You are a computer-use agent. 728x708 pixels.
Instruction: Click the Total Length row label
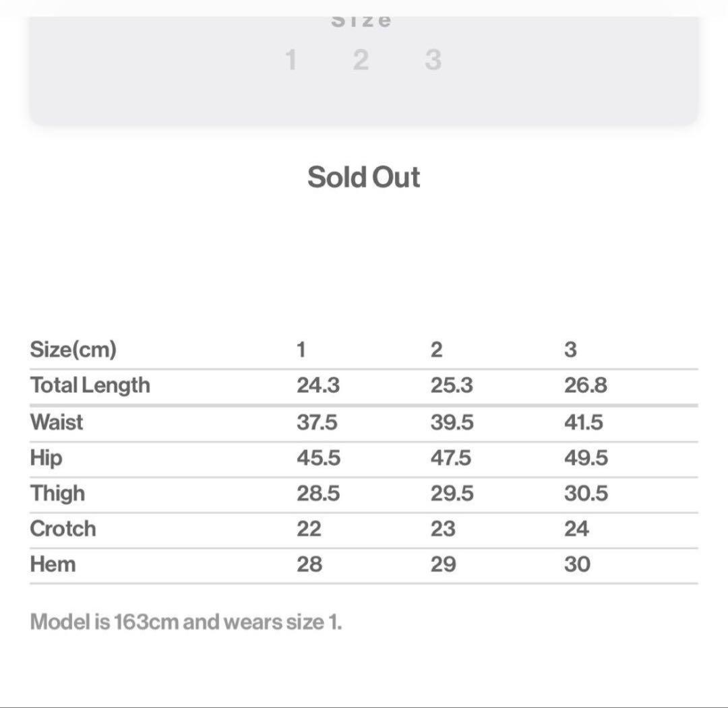(90, 385)
